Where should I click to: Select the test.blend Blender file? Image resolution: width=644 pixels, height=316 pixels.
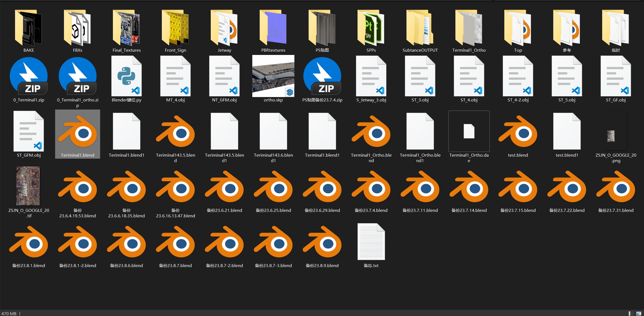[518, 134]
